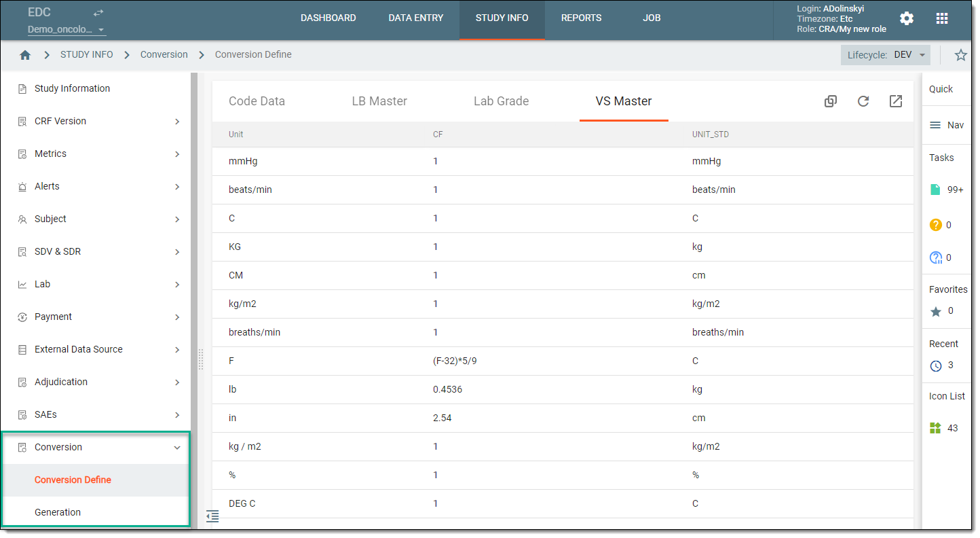Click the External Data Source icon
980x538 pixels.
22,350
